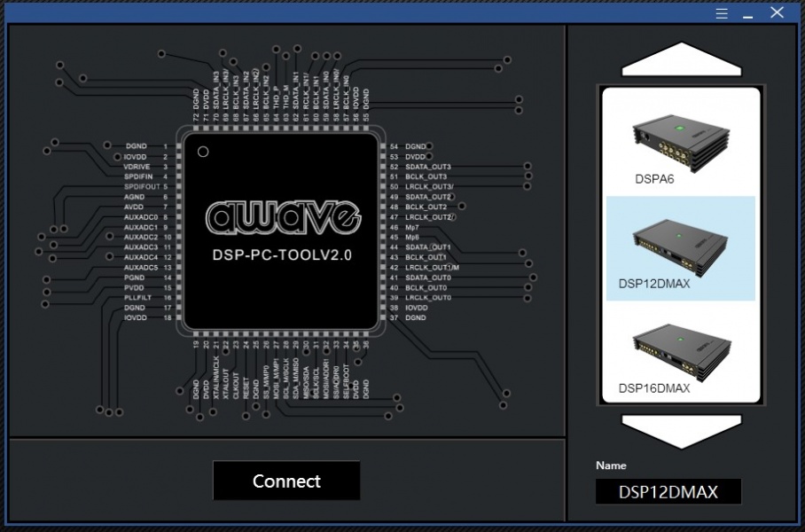
Task: Click pin label PLLFILT
Action: point(137,297)
